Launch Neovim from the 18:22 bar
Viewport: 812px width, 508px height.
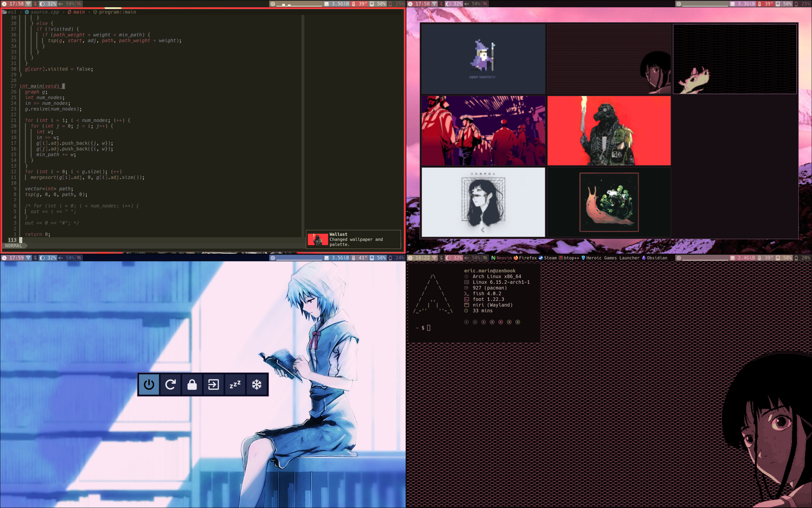[x=501, y=258]
